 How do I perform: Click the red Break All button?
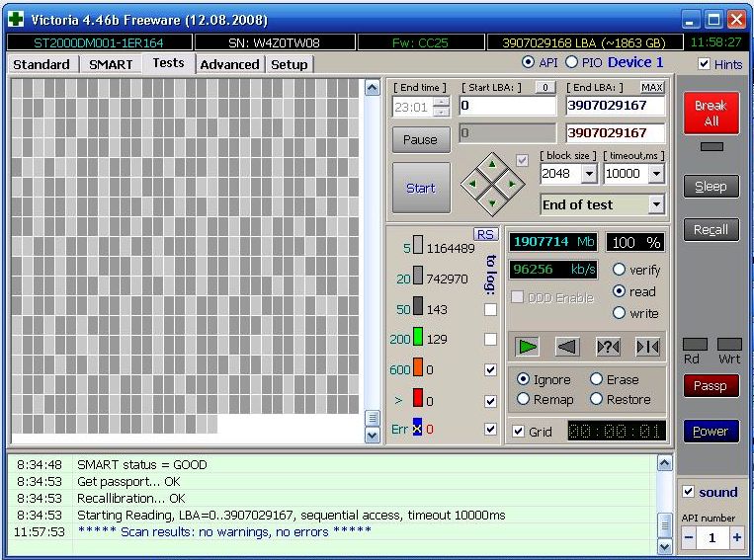coord(712,113)
